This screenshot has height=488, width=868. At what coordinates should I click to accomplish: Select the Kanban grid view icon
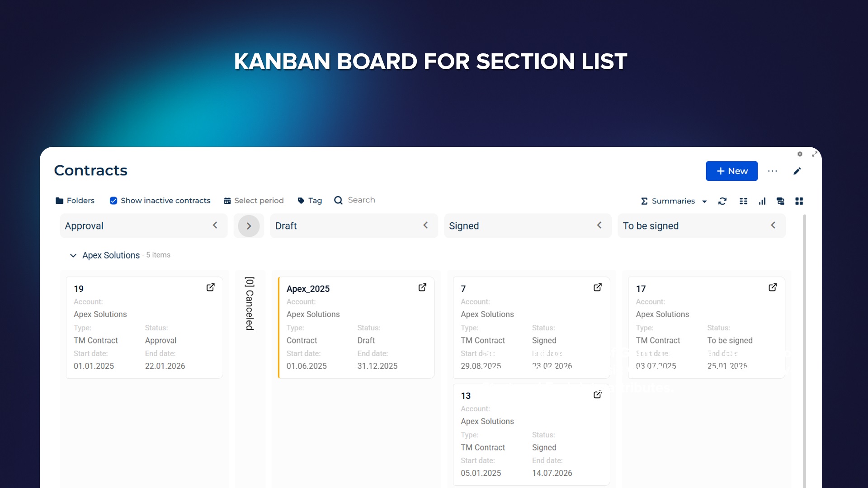pos(799,201)
